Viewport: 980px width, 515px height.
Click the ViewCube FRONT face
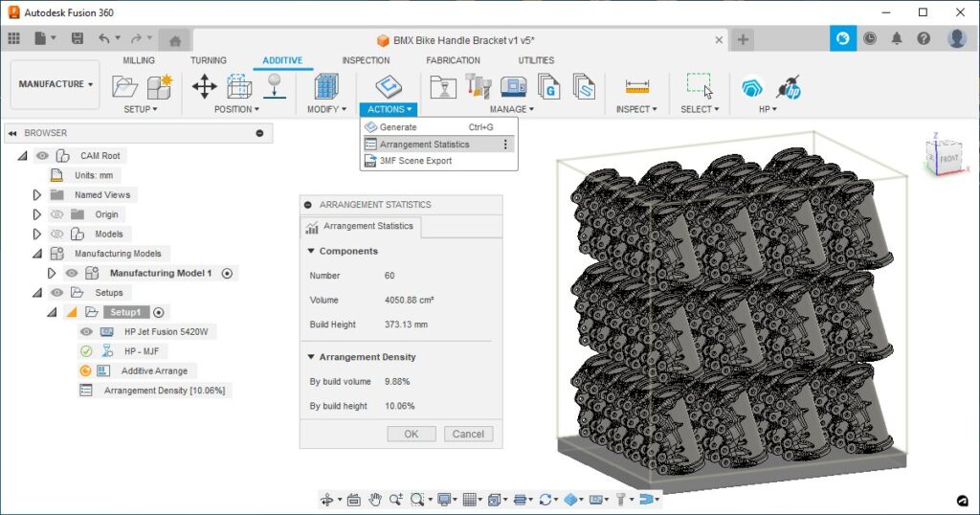(x=947, y=158)
